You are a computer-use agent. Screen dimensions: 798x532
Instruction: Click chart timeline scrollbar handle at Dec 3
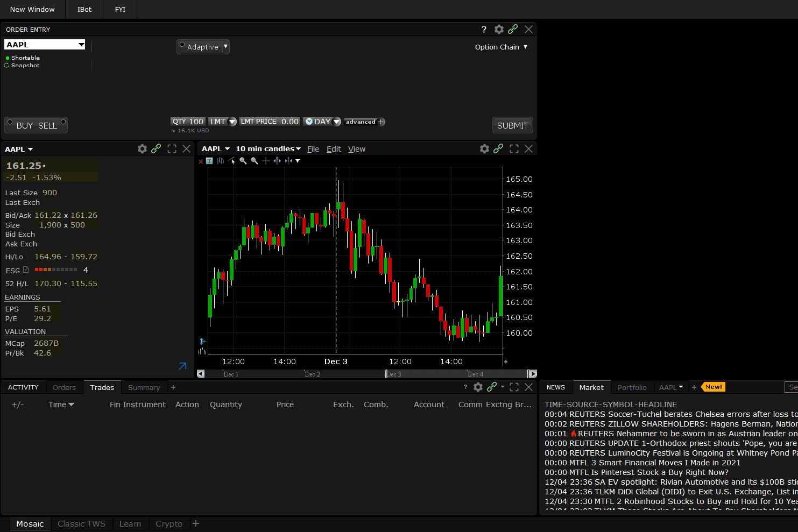point(386,374)
